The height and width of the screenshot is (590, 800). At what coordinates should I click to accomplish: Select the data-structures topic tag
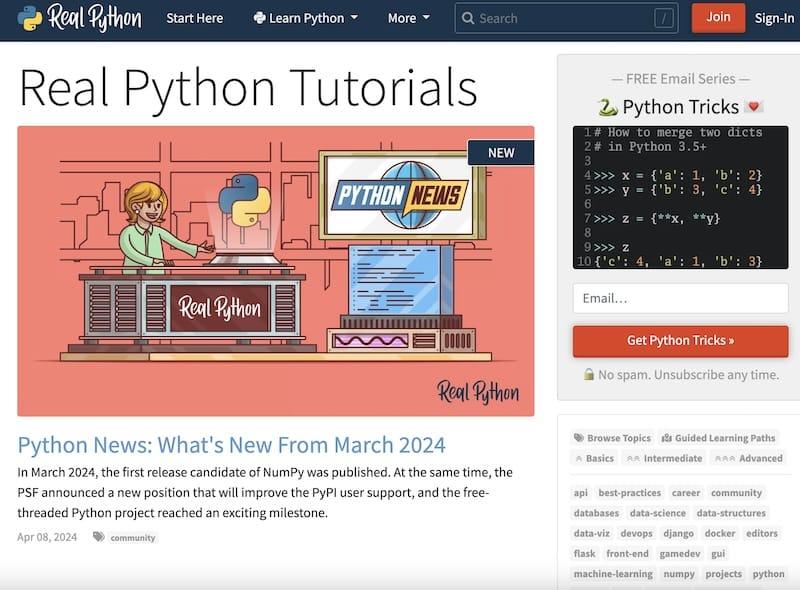731,513
